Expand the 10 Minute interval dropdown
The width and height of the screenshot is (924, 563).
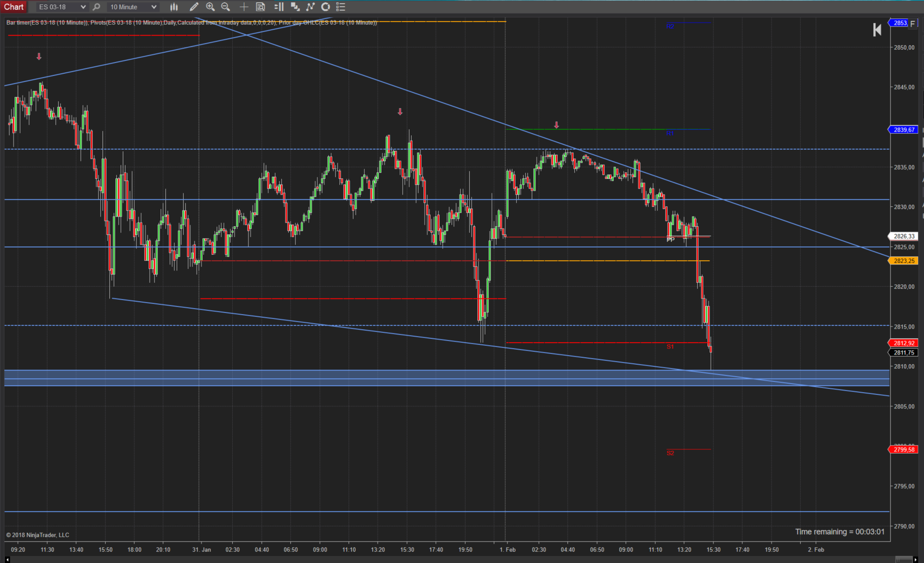[133, 7]
